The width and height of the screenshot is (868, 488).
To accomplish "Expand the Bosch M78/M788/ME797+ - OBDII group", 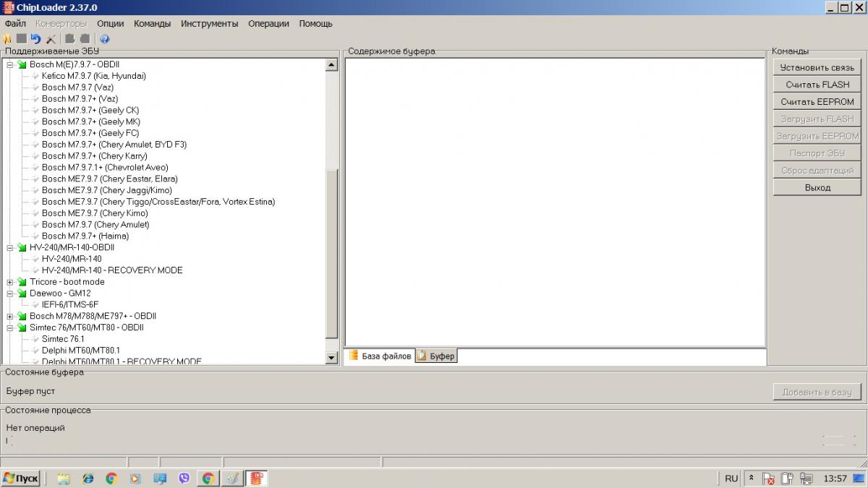I will coord(10,316).
